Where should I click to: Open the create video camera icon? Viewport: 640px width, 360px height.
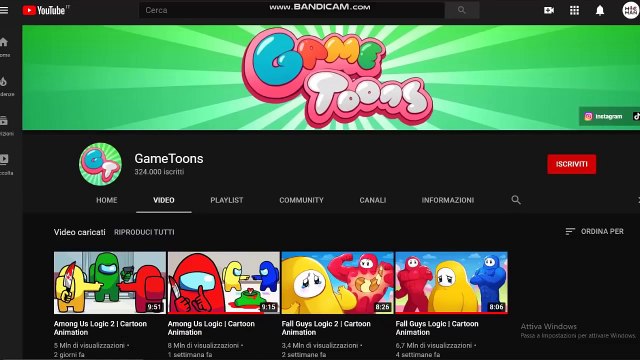(549, 10)
